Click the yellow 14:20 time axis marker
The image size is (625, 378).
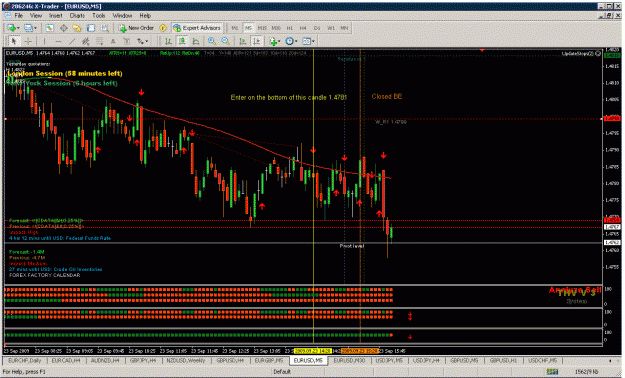[x=313, y=351]
